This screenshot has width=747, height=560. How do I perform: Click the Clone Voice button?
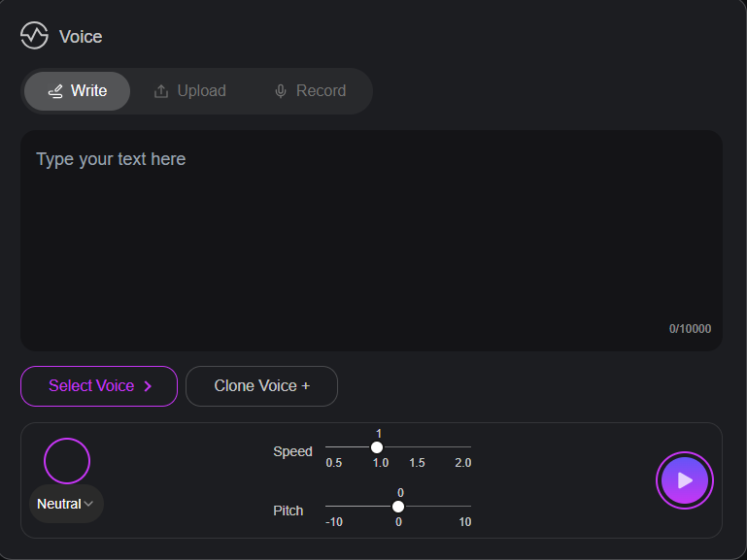point(261,386)
